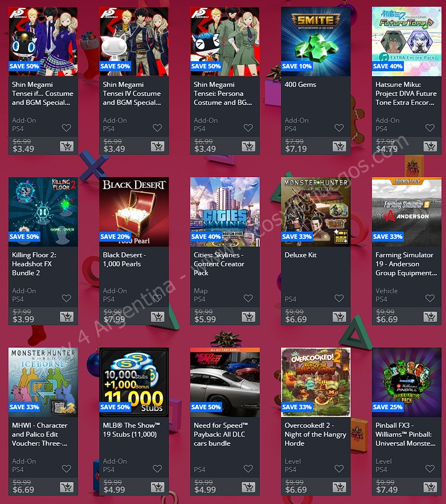Open Monster Hunter World Iceborne cover image
This screenshot has height=504, width=446.
point(43,382)
